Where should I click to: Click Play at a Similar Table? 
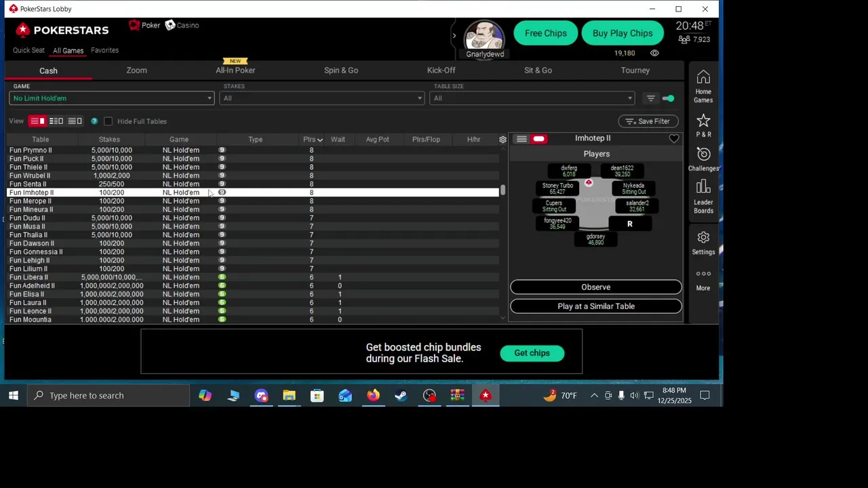point(595,306)
